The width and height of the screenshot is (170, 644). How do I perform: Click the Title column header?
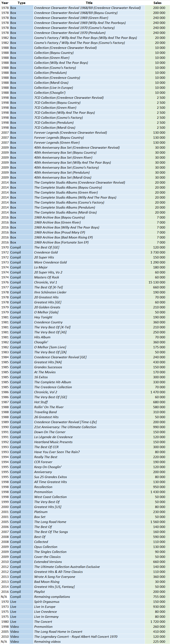point(89,3)
